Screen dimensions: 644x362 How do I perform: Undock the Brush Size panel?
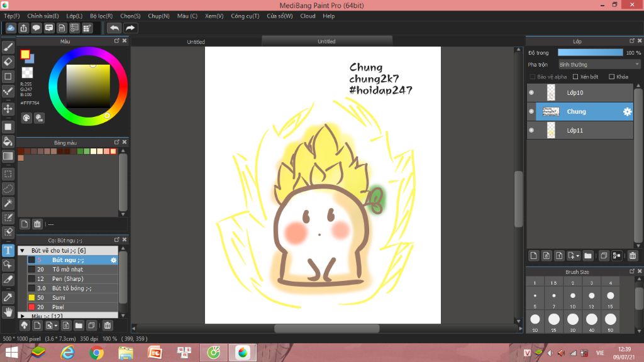coord(632,271)
